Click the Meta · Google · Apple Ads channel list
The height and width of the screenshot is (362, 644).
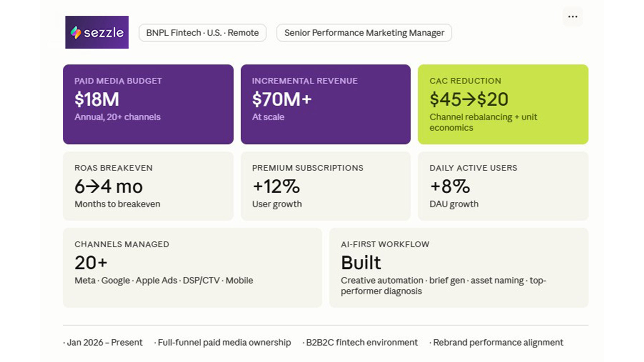pos(164,281)
